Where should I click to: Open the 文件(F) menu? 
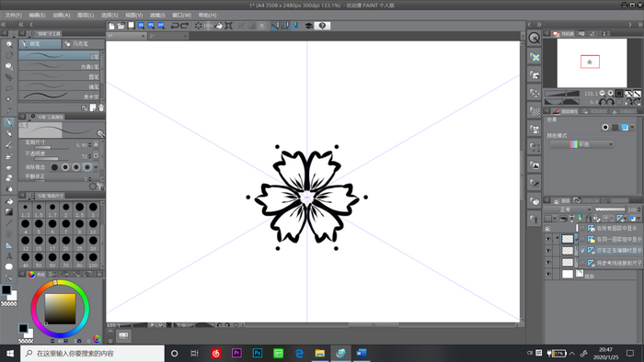13,16
